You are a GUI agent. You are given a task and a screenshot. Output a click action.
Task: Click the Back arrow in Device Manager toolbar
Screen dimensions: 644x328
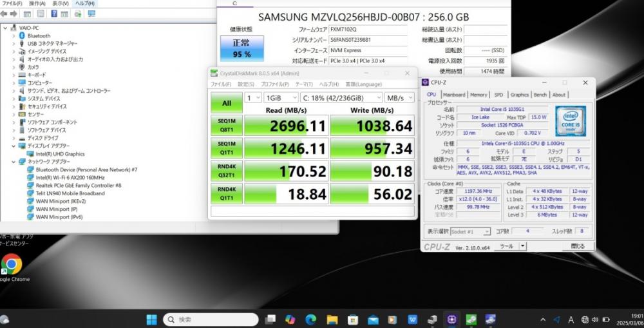(x=4, y=14)
